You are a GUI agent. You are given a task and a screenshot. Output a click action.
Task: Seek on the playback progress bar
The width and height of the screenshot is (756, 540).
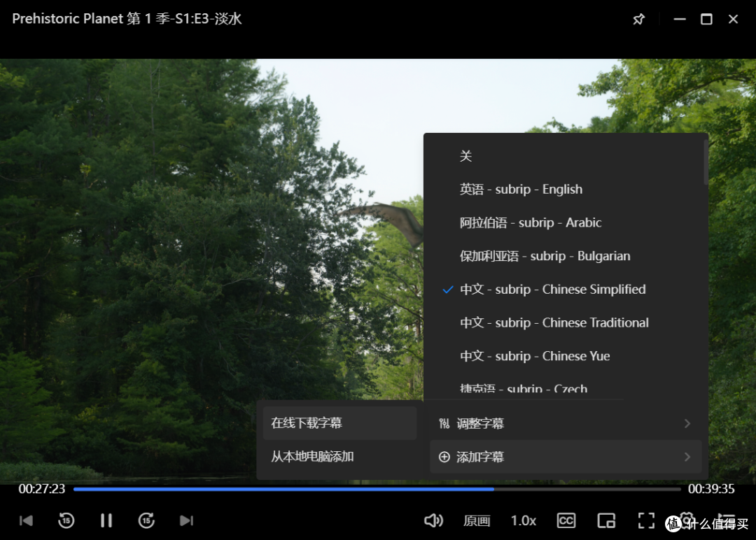click(x=377, y=489)
